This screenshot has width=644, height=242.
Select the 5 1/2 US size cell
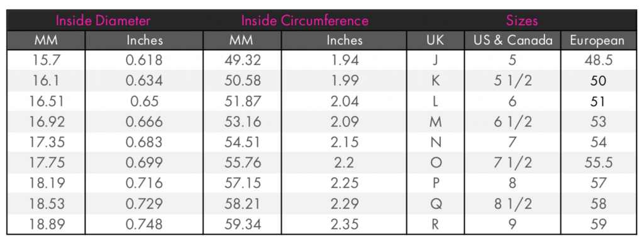513,81
